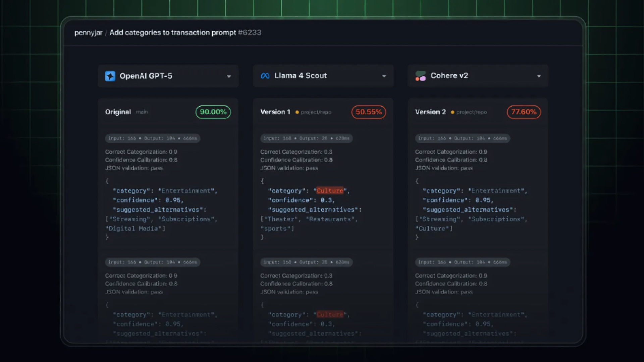Click the Version 2 heading
The width and height of the screenshot is (644, 362).
tap(430, 112)
